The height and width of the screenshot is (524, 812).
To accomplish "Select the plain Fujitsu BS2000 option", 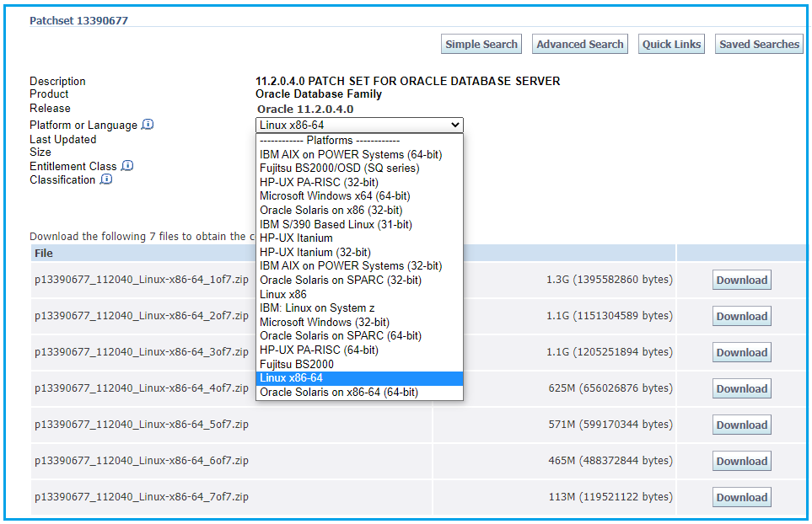I will pos(359,364).
